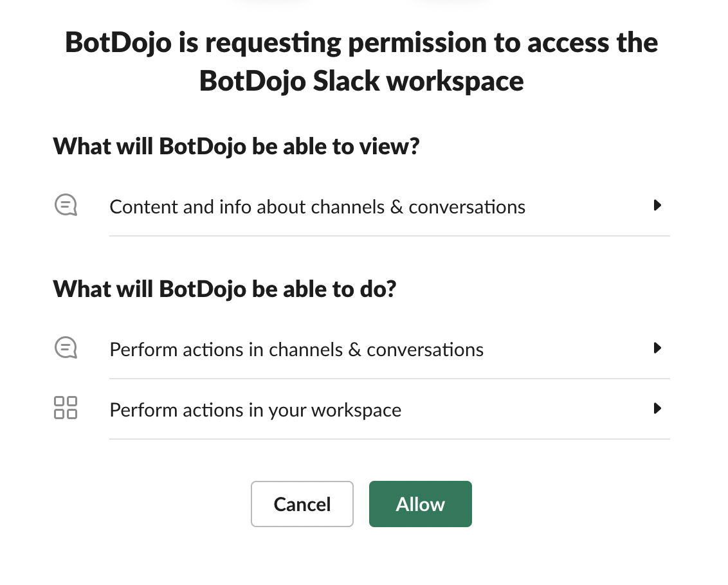The width and height of the screenshot is (728, 585).
Task: Click the title 'BotDojo is requesting permission'
Action: 361,62
